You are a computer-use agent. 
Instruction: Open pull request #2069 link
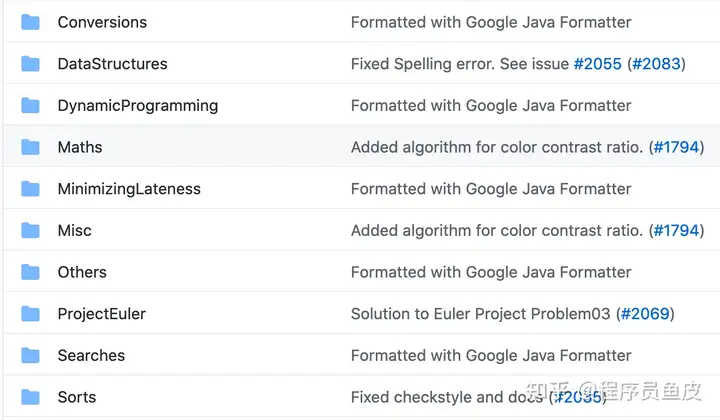point(645,314)
